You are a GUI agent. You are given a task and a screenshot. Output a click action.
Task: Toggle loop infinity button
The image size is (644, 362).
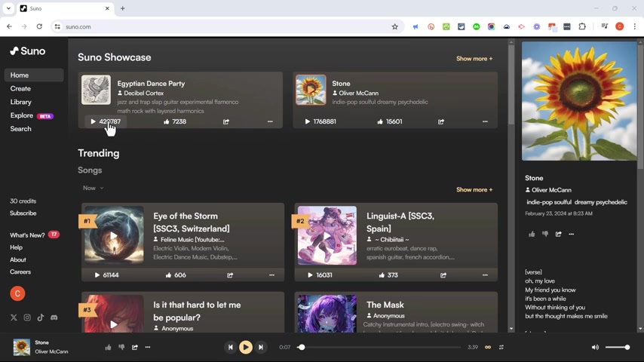488,347
